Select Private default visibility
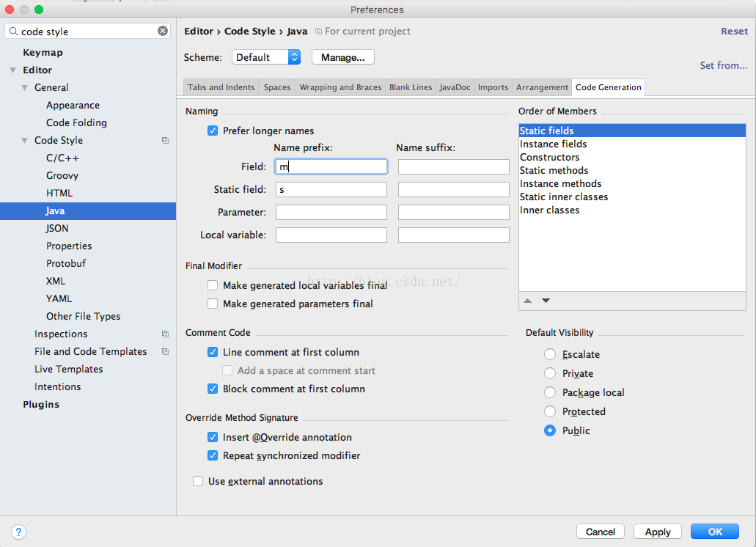Screen dimensions: 756x547 [x=550, y=374]
